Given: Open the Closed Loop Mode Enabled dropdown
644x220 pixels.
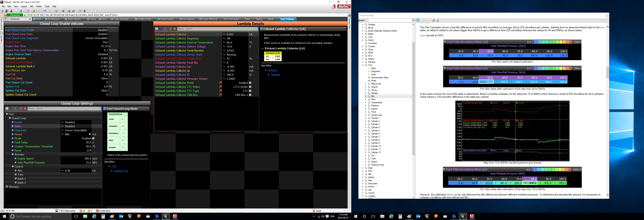Looking at the screenshot, I should click(x=93, y=138).
